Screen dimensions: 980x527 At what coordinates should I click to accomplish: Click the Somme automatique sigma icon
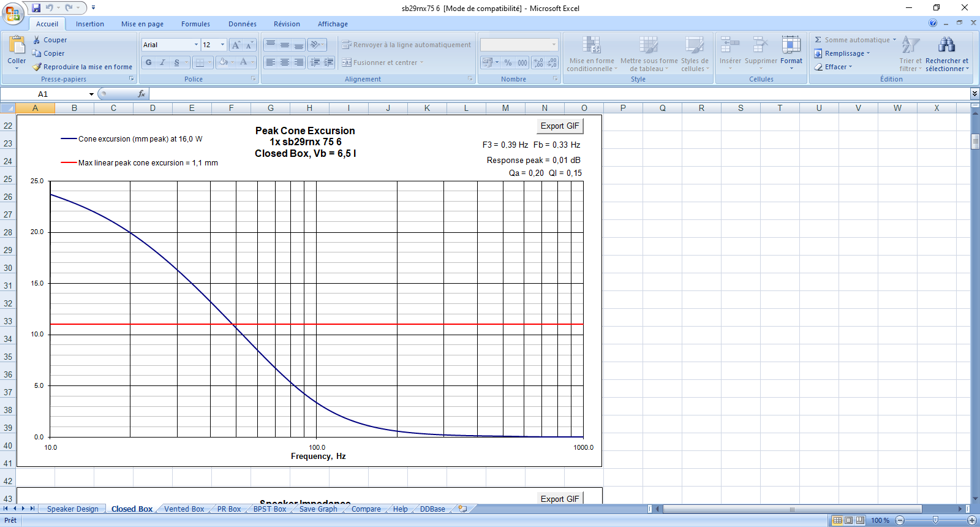818,40
